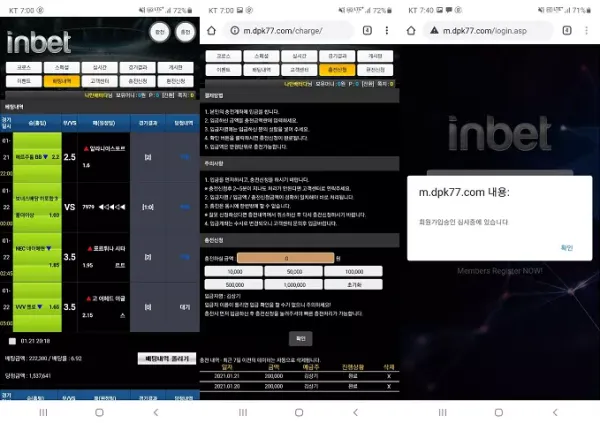
Task: Open 경기결과 menu on the charge page
Action: coord(337,56)
